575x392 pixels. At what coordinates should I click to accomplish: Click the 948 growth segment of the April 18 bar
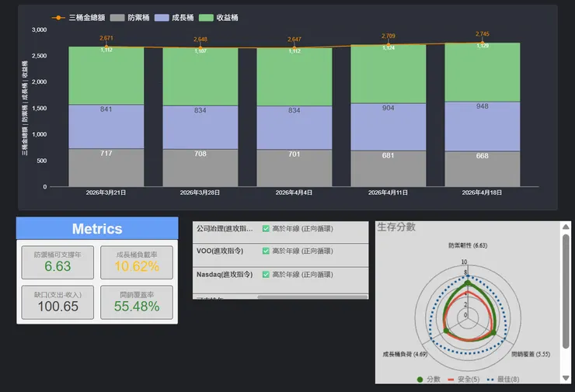click(x=483, y=127)
